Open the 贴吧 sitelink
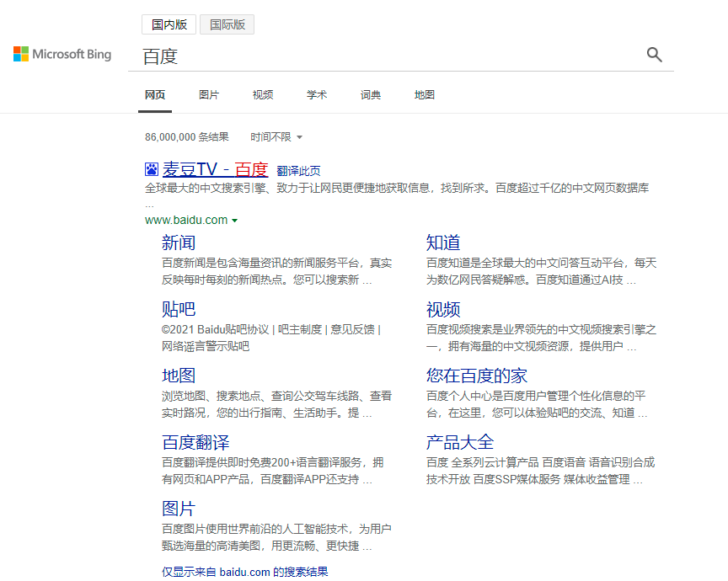This screenshot has height=581, width=728. point(179,309)
